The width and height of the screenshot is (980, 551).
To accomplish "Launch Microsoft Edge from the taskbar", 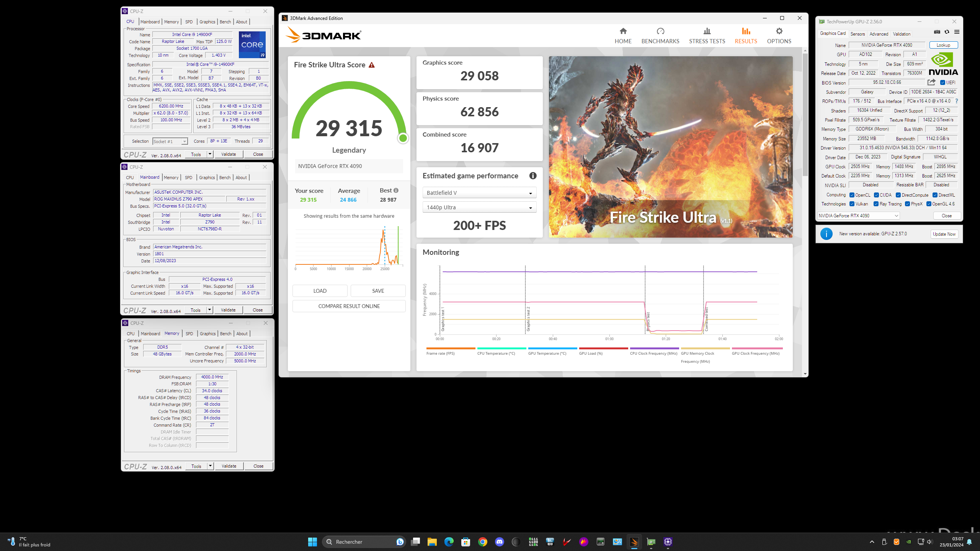I will point(449,541).
